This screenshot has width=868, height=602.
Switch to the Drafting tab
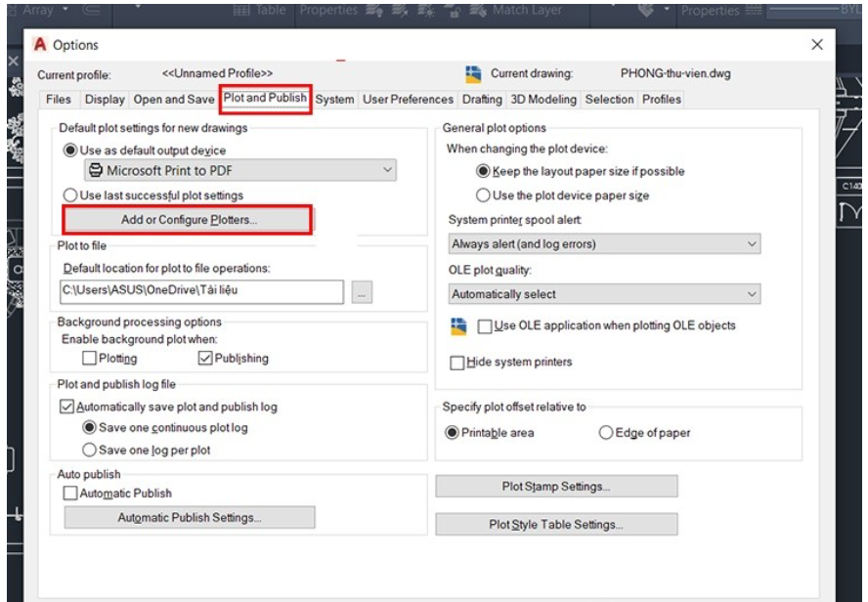coord(482,100)
